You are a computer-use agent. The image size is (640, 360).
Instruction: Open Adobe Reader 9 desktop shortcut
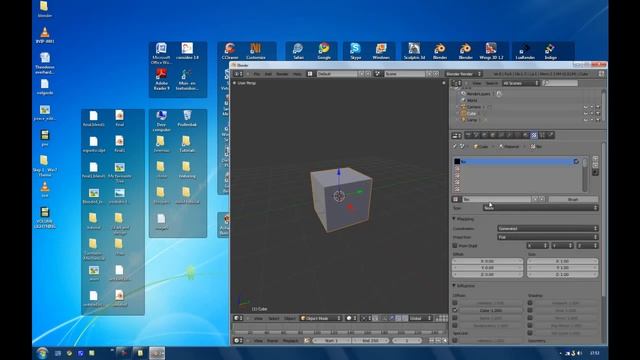[x=161, y=80]
